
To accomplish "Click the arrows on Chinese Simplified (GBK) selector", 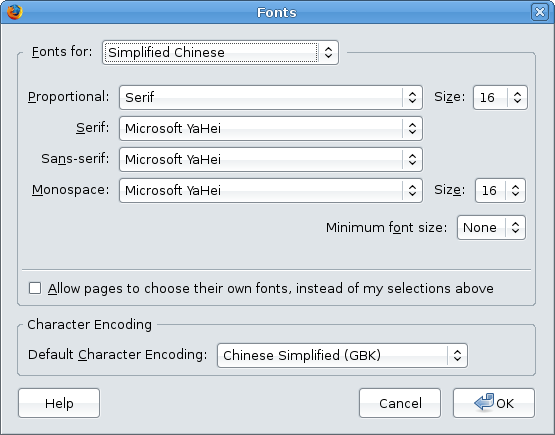I will 457,355.
